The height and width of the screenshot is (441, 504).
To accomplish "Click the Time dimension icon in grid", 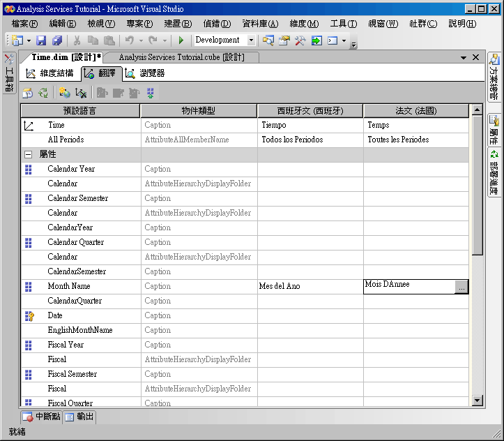I will coord(29,126).
